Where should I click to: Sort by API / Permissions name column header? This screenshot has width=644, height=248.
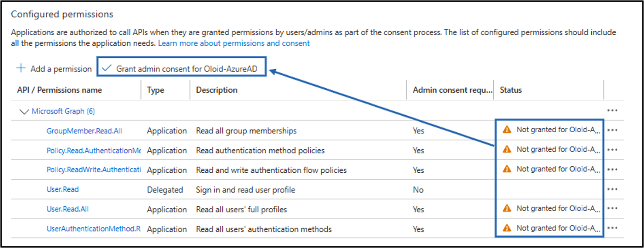[x=59, y=90]
